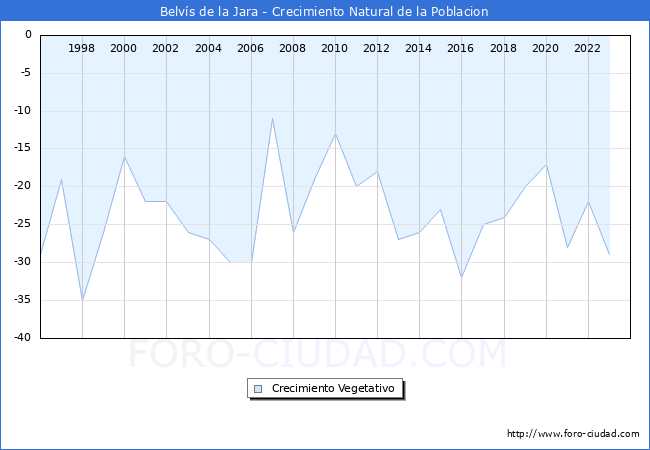Viewport: 650px width, 450px height.
Task: Click the -5 value on y-axis
Action: pos(24,73)
